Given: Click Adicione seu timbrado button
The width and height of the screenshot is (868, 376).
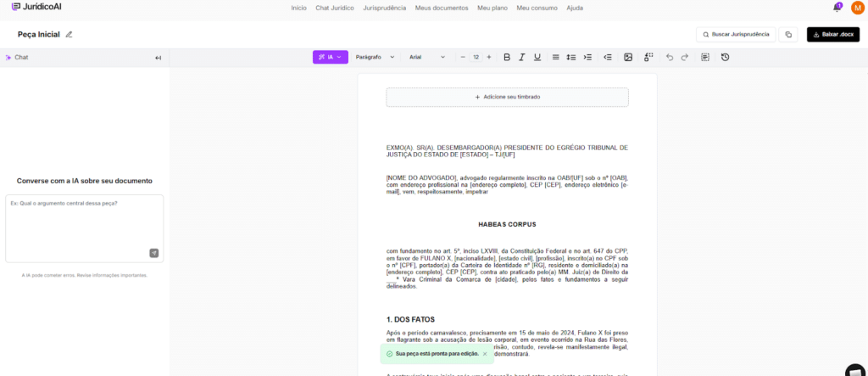Looking at the screenshot, I should click(507, 97).
